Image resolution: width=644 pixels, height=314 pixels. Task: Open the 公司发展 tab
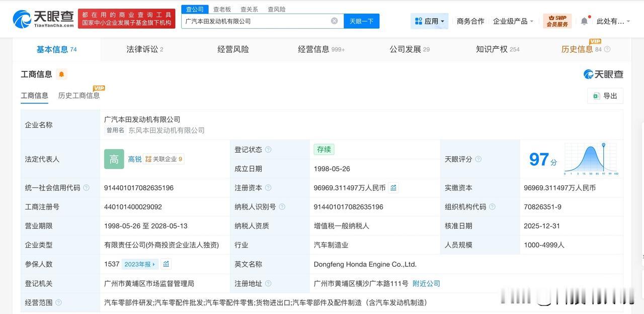(x=410, y=49)
